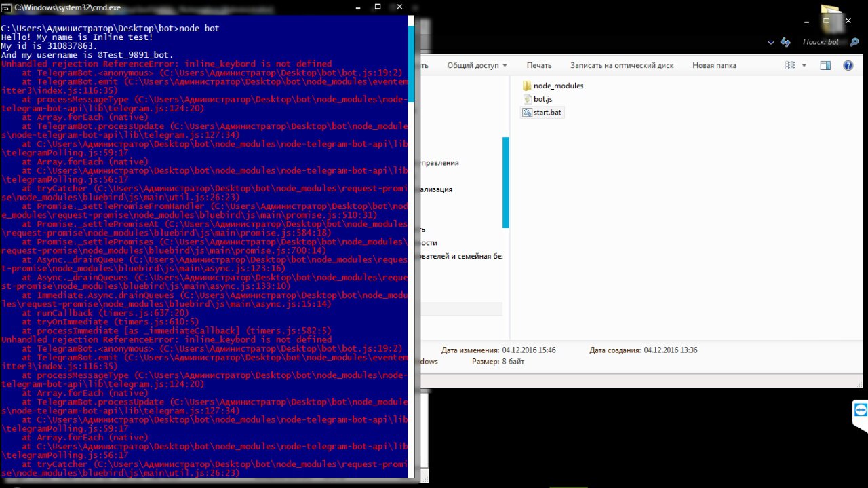
Task: Click the change view icon in Explorer
Action: pyautogui.click(x=790, y=65)
